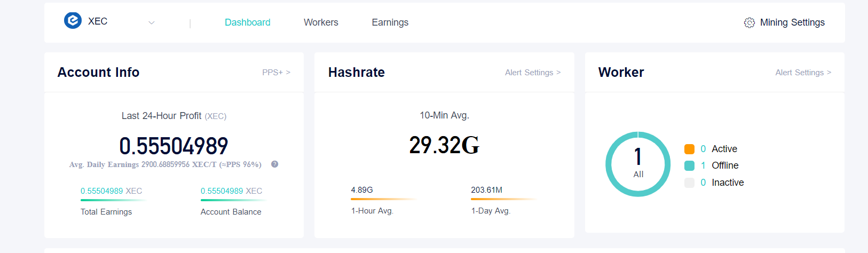Click the Avg. Daily Earnings description text
The height and width of the screenshot is (253, 868).
(165, 164)
